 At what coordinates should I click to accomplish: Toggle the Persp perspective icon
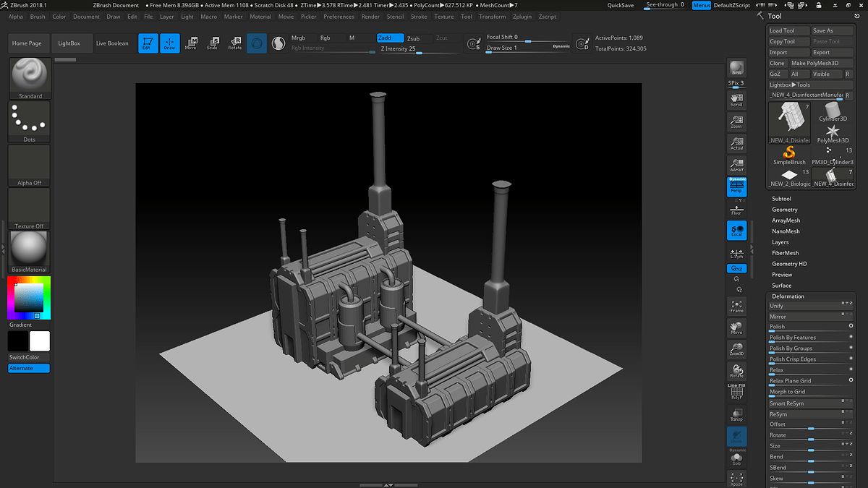coord(736,184)
